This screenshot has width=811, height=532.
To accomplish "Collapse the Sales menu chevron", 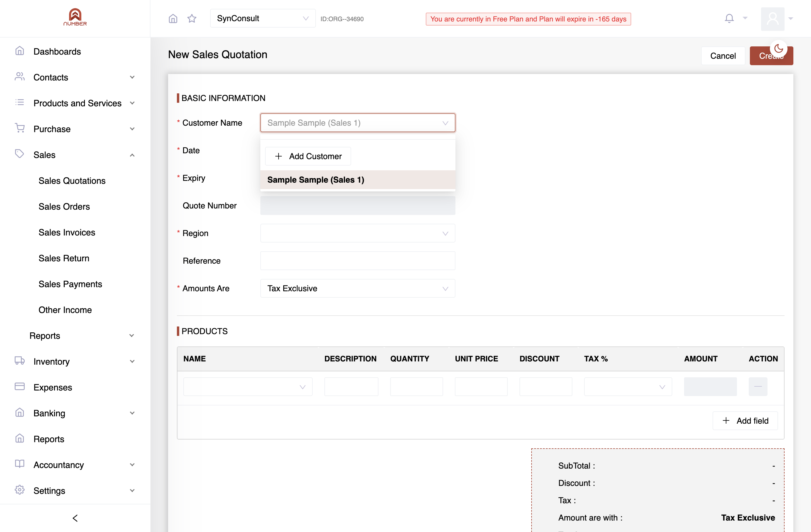I will (132, 155).
